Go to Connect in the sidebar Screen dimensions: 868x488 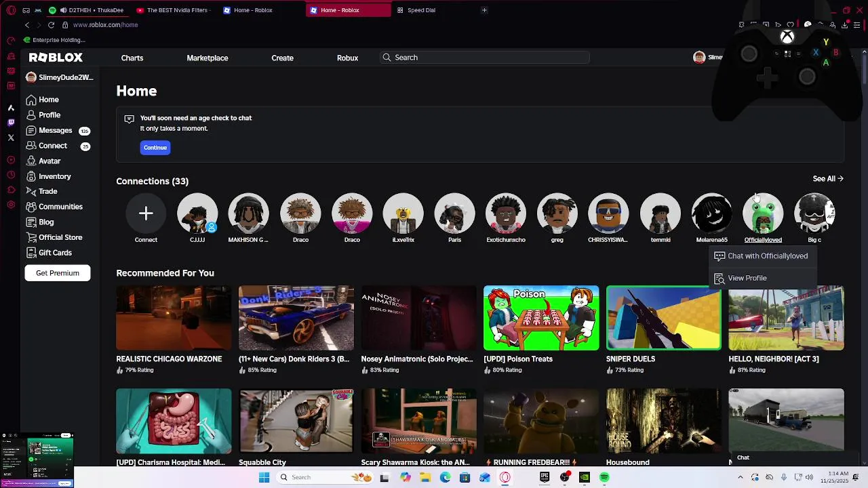[46, 146]
